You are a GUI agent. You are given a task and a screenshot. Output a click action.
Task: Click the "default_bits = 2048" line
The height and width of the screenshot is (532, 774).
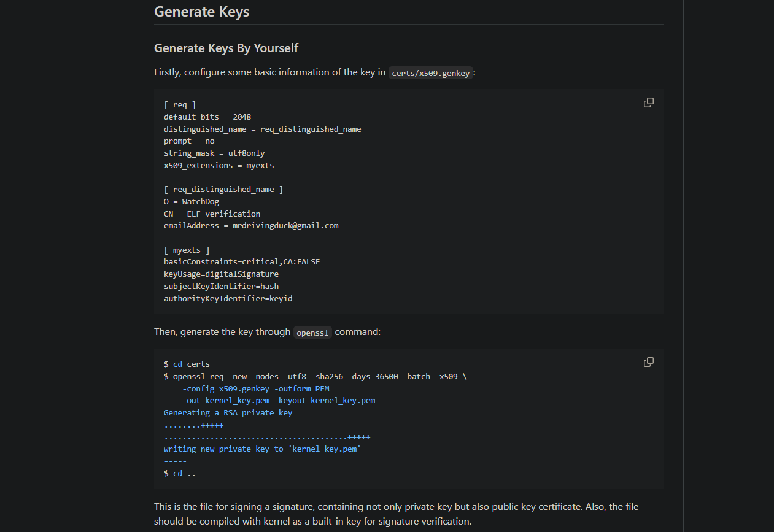pyautogui.click(x=207, y=117)
